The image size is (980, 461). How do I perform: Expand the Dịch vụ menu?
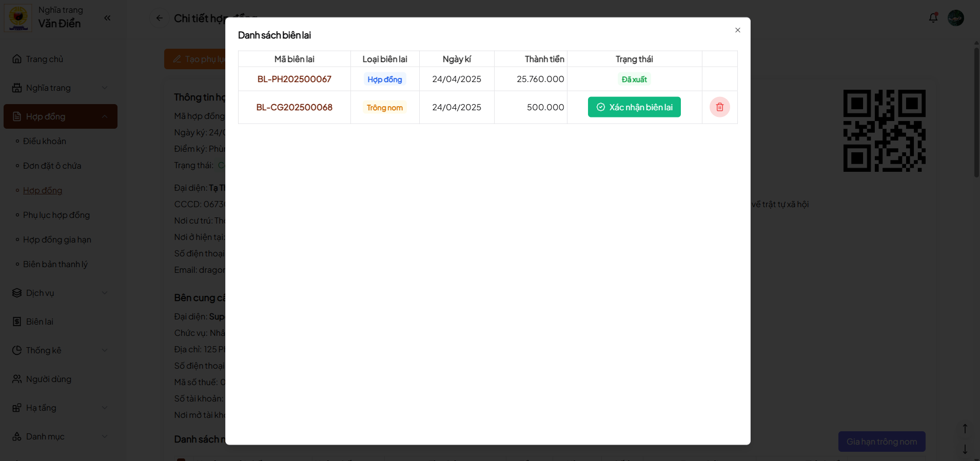click(x=60, y=293)
